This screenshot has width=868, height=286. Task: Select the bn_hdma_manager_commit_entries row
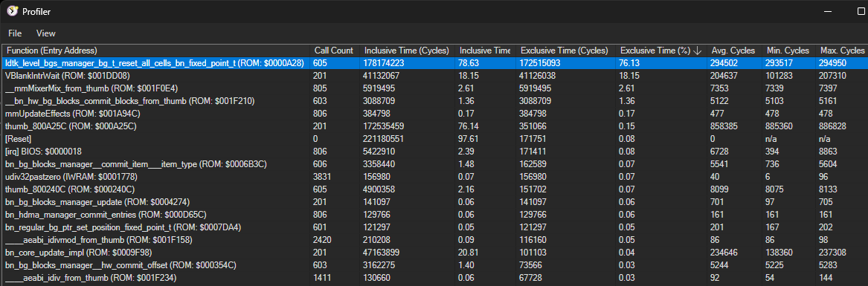pos(434,215)
